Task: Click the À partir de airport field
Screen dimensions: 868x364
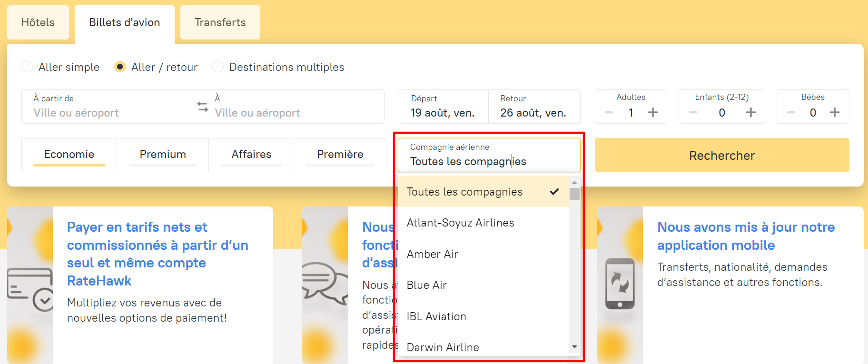Action: [112, 107]
